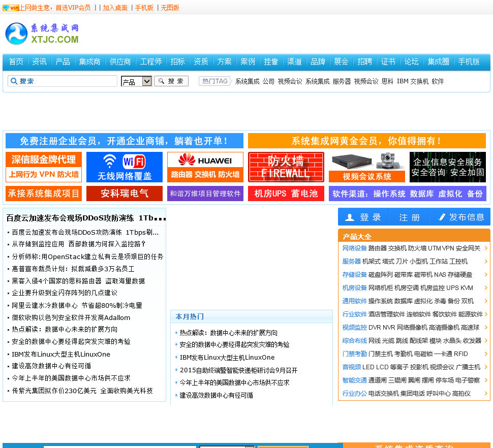Click the 注册 button
The image size is (493, 448).
click(x=409, y=217)
